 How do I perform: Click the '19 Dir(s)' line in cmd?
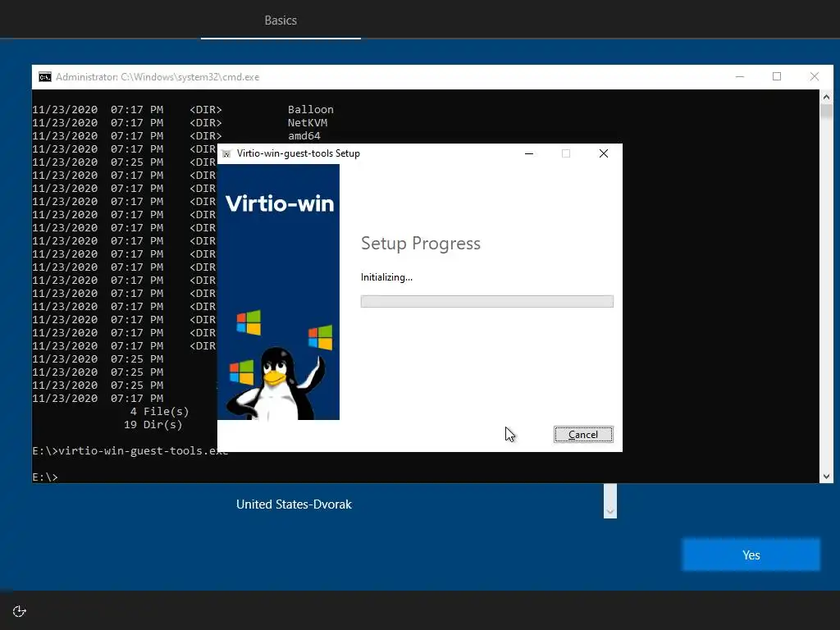(x=153, y=425)
